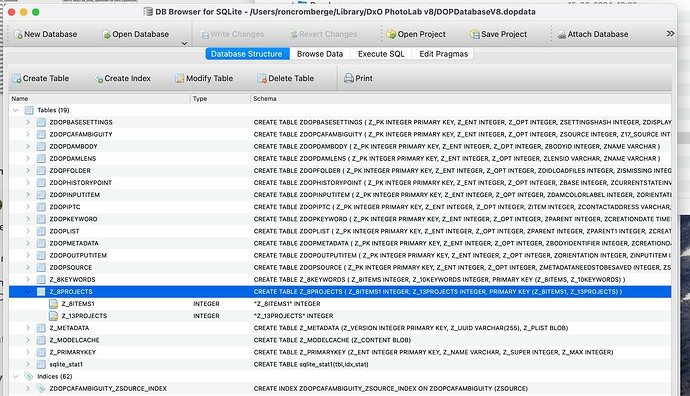Select the Z_13PROJECTS column row
This screenshot has width=690, height=396.
pos(340,316)
